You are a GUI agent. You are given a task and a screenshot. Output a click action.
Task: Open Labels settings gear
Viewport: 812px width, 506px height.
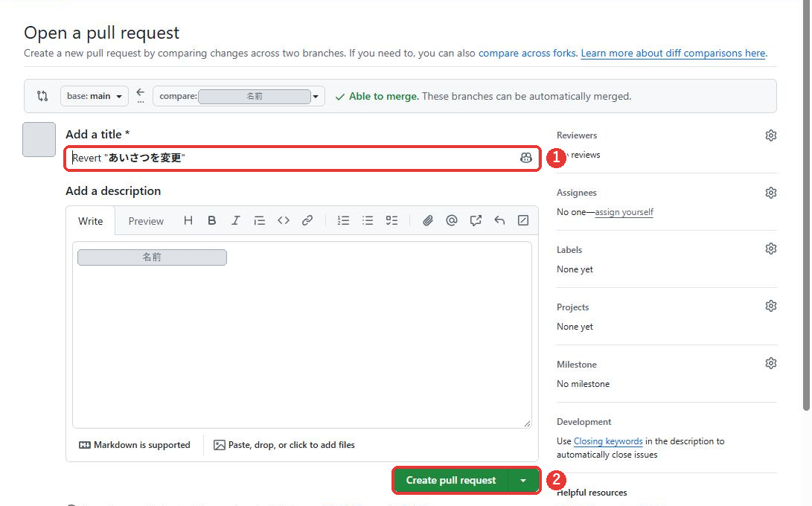pyautogui.click(x=771, y=249)
